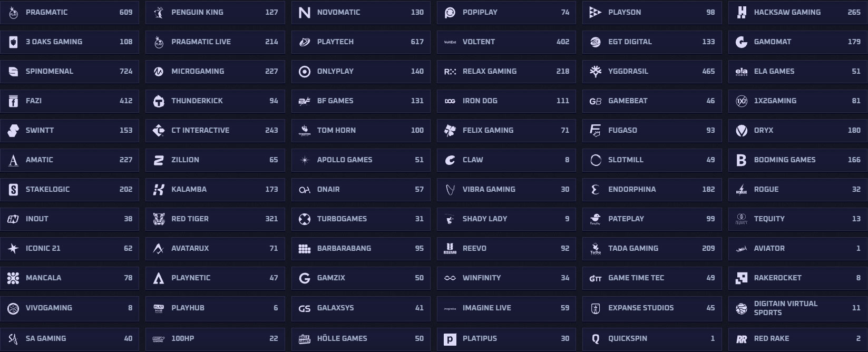Image resolution: width=868 pixels, height=352 pixels.
Task: Click the Quickspin Q logo icon
Action: [x=596, y=339]
